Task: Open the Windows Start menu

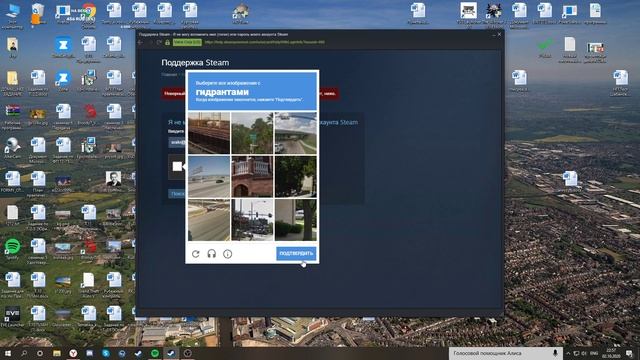Action: 7,353
